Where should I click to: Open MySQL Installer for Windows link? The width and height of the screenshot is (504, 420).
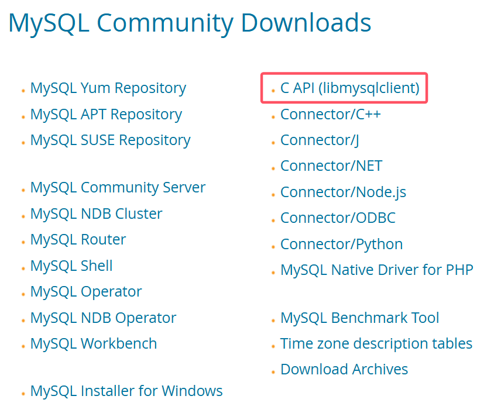tap(126, 391)
